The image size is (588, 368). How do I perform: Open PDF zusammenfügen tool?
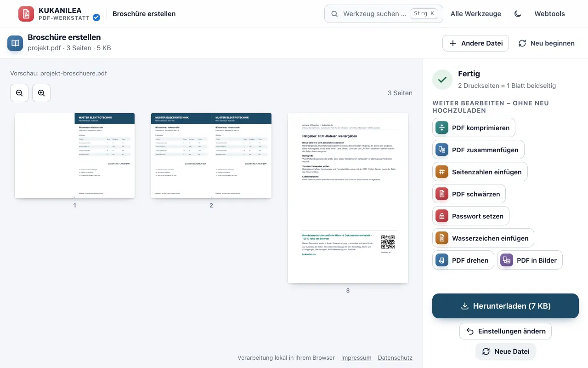[478, 150]
